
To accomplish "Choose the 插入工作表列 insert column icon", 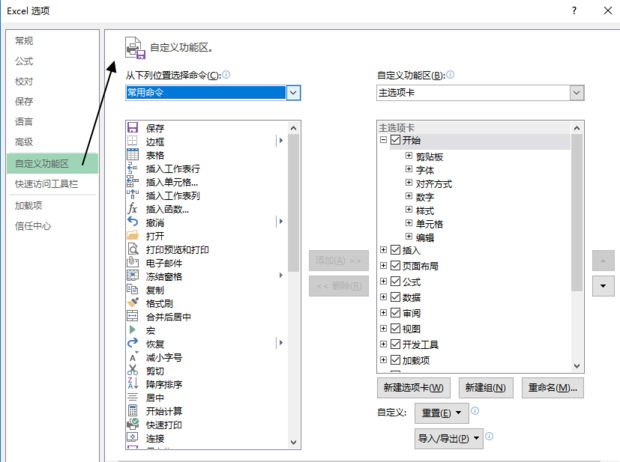I will (132, 195).
